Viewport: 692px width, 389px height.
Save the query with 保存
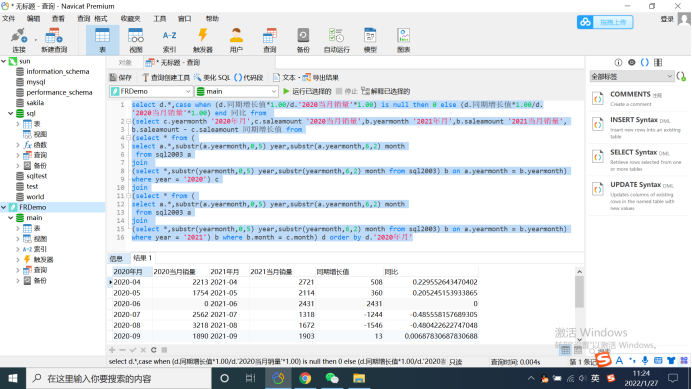[x=121, y=78]
